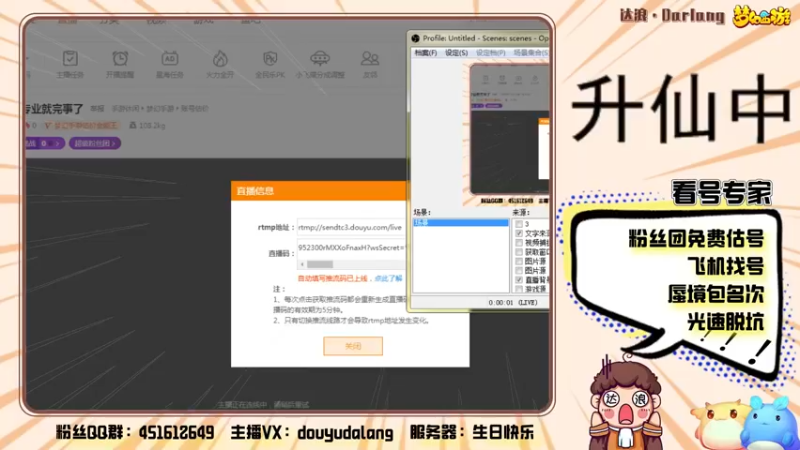Follow the blue 点此了解 link

click(x=388, y=279)
